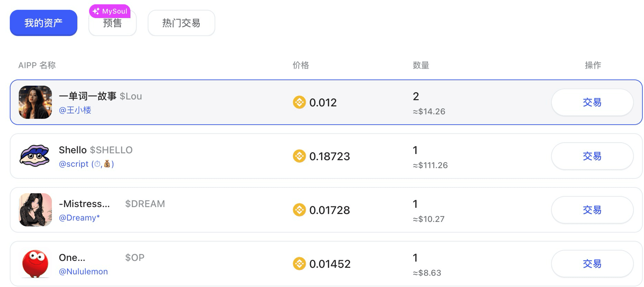Viewport: 644px width, 287px height.
Task: Open the @Dreamy* profile link
Action: point(79,218)
